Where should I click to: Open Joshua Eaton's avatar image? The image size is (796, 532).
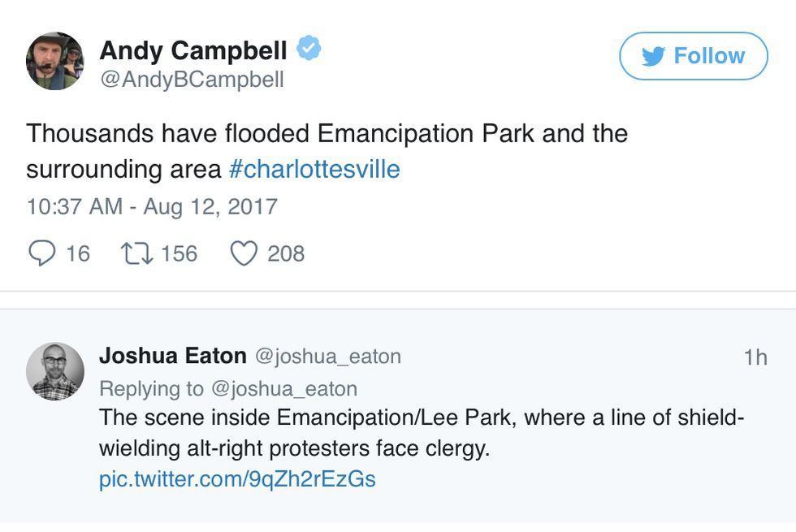[x=54, y=371]
